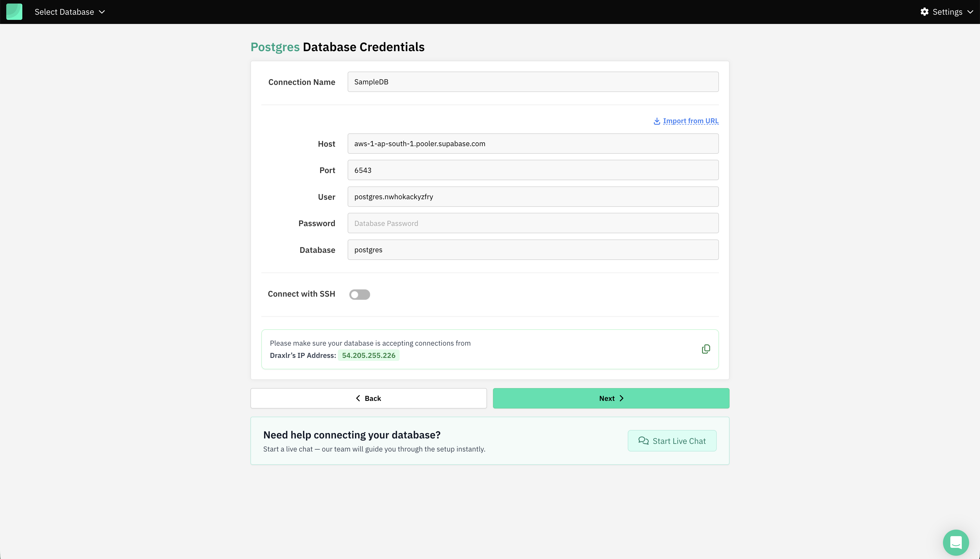This screenshot has height=559, width=980.
Task: Click the Back arrow chevron icon
Action: tap(358, 398)
